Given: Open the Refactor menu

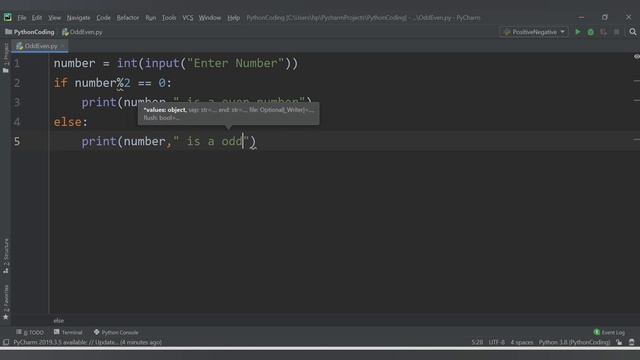Looking at the screenshot, I should point(128,18).
